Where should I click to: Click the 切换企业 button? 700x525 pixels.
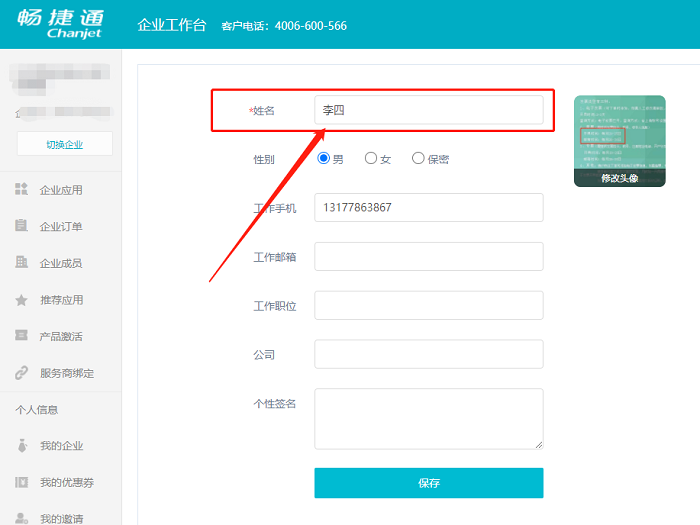click(65, 144)
